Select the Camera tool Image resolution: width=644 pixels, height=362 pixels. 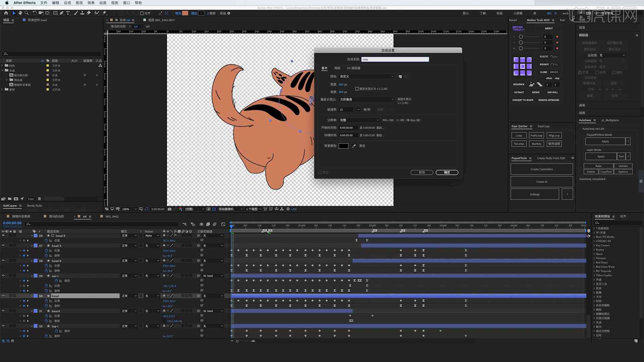pyautogui.click(x=41, y=13)
